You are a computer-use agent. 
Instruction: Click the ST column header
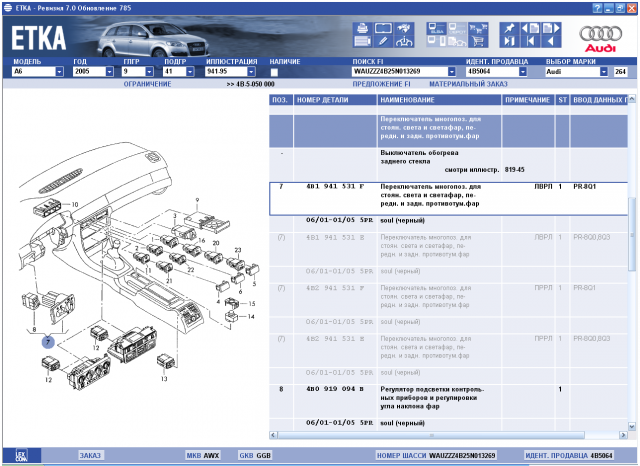point(562,100)
